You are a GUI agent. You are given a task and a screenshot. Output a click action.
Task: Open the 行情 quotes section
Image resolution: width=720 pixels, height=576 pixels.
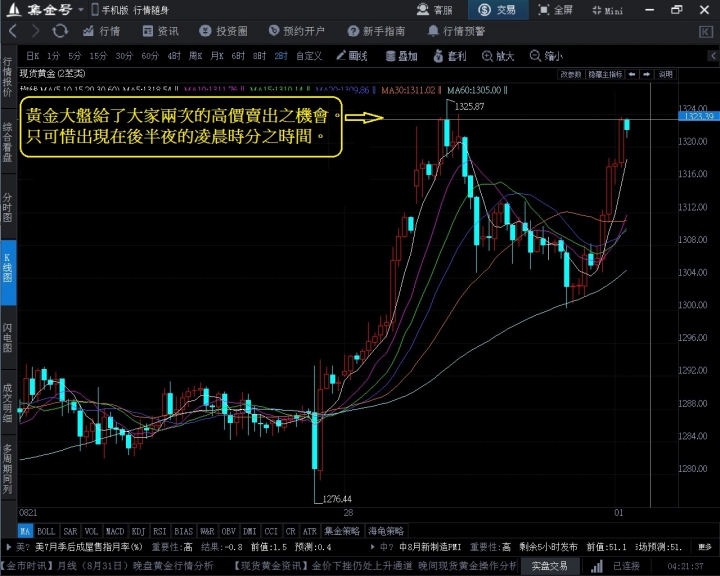[101, 31]
